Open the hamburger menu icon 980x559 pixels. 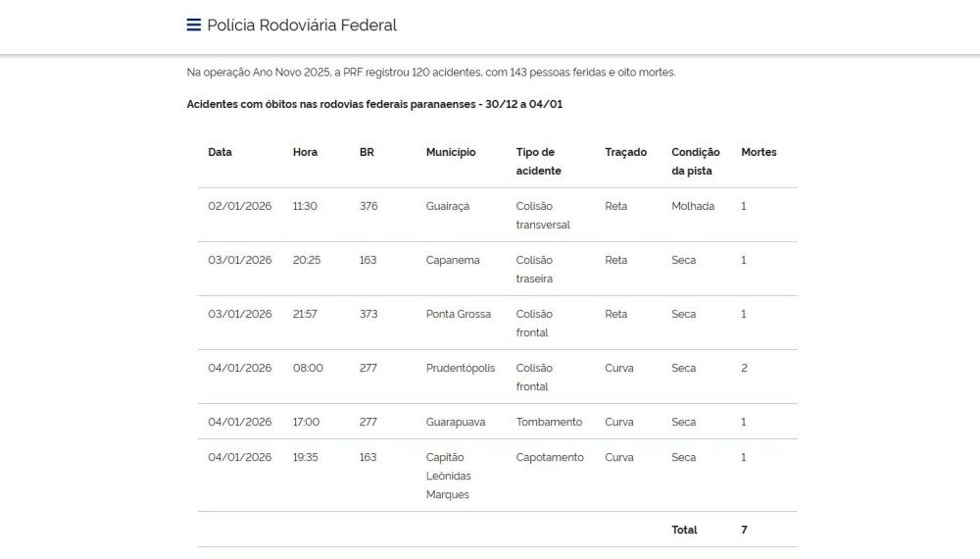194,25
